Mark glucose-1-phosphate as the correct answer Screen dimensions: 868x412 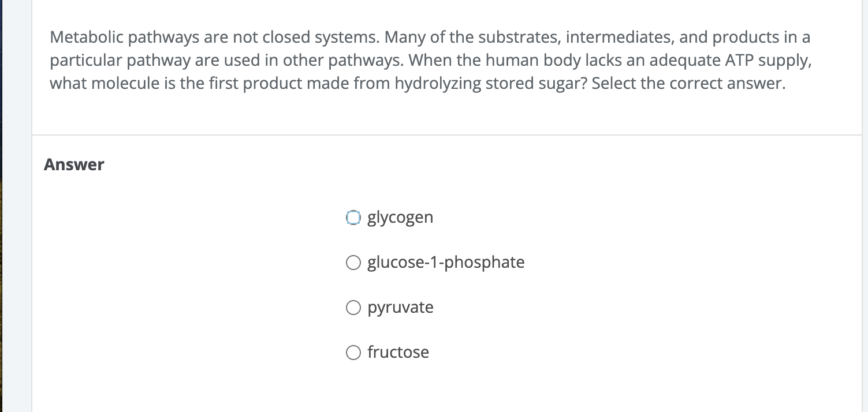[353, 263]
